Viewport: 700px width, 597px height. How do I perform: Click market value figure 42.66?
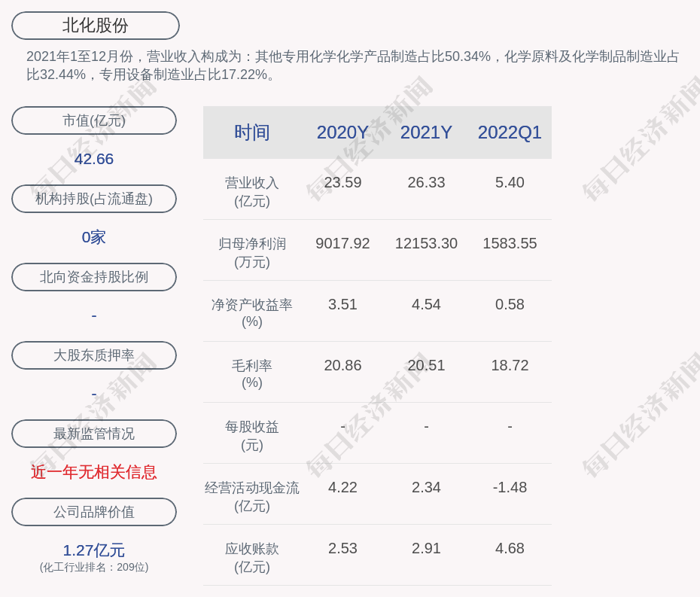click(94, 159)
